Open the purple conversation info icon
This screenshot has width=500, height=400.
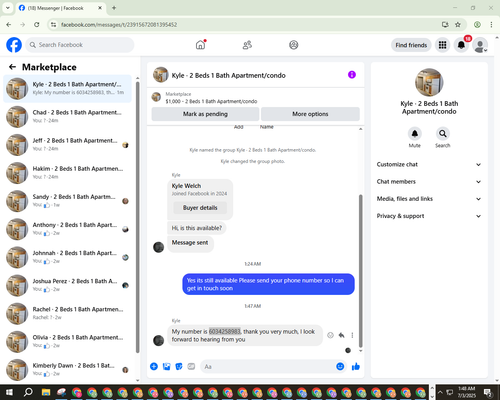(x=352, y=75)
